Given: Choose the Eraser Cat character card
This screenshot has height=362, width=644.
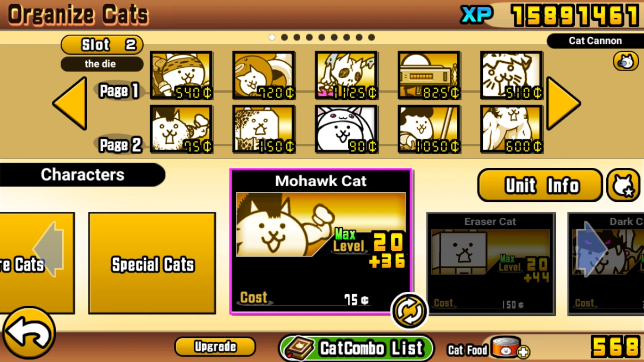Looking at the screenshot, I should 491,264.
